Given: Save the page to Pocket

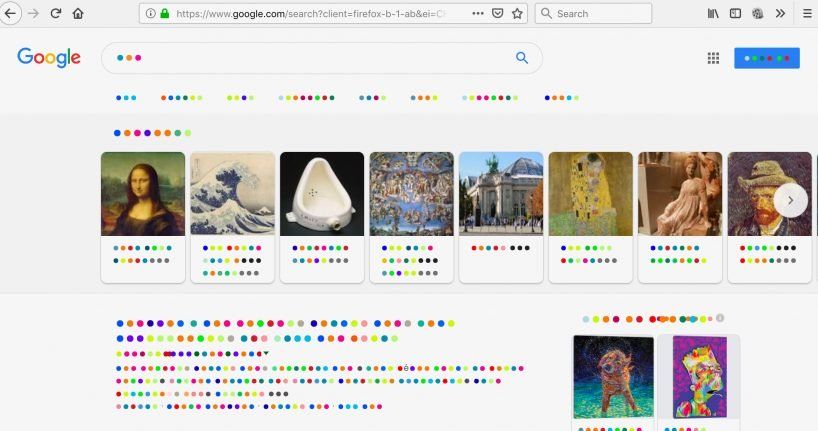Looking at the screenshot, I should 498,14.
